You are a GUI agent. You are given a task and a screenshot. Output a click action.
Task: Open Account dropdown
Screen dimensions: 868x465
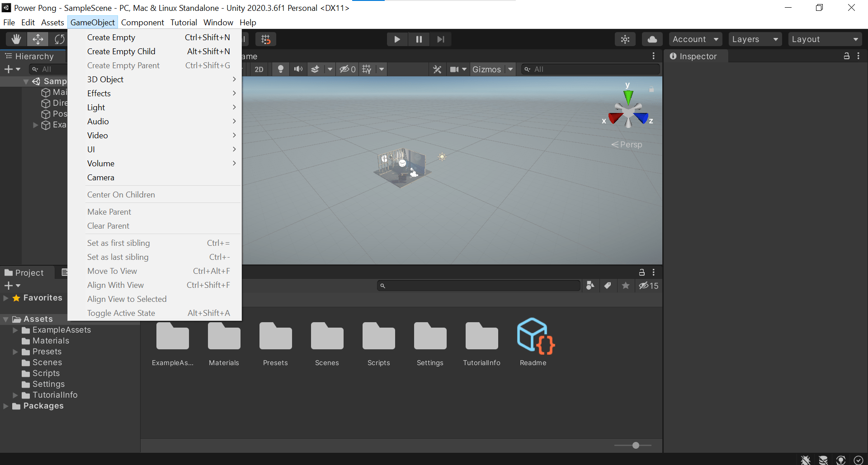[695, 39]
